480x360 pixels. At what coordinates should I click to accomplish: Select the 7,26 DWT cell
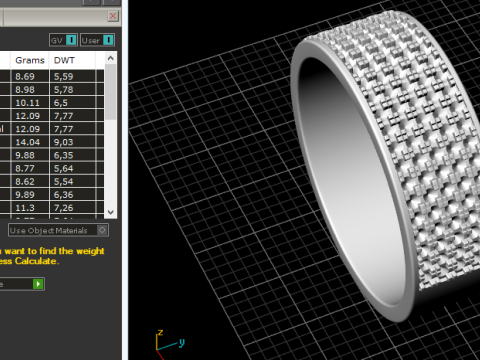pos(72,208)
